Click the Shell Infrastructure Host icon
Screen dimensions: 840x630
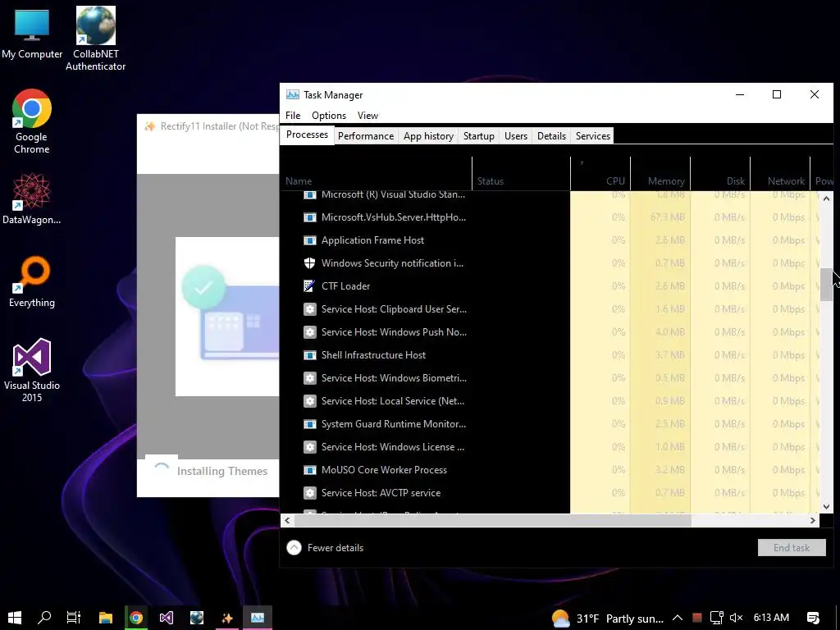pyautogui.click(x=309, y=355)
